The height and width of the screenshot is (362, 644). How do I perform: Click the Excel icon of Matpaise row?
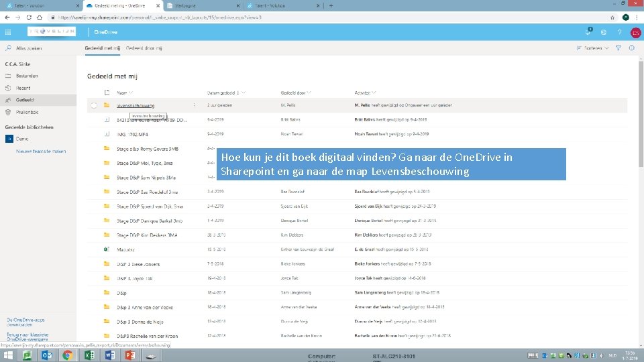coord(107,249)
